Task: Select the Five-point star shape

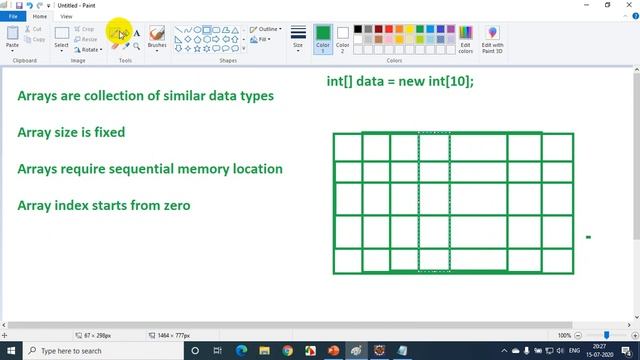Action: pos(197,49)
